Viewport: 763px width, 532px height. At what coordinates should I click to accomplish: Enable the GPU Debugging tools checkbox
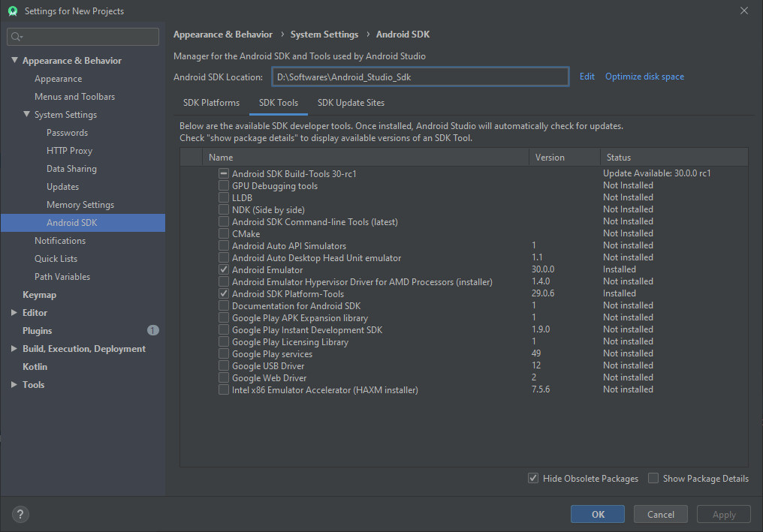pos(224,185)
